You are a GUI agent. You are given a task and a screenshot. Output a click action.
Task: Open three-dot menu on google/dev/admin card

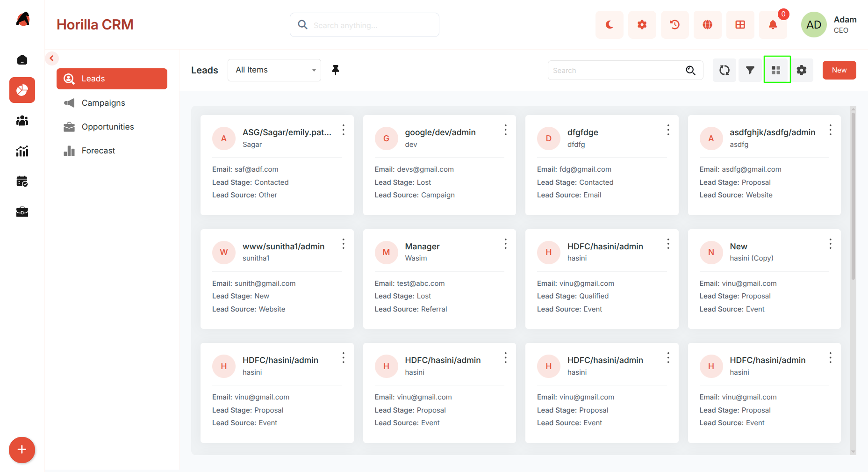coord(505,130)
